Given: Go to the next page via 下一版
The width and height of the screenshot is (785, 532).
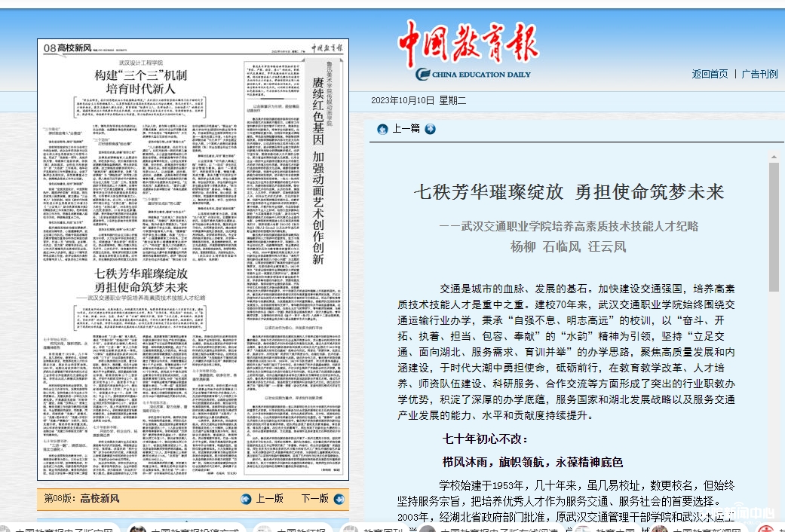Looking at the screenshot, I should tap(315, 499).
